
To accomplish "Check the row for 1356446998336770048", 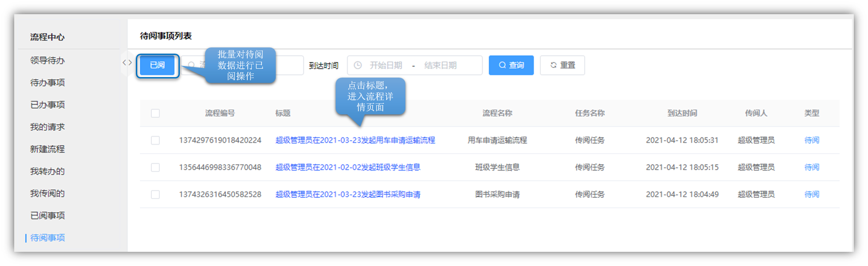I will coord(155,167).
